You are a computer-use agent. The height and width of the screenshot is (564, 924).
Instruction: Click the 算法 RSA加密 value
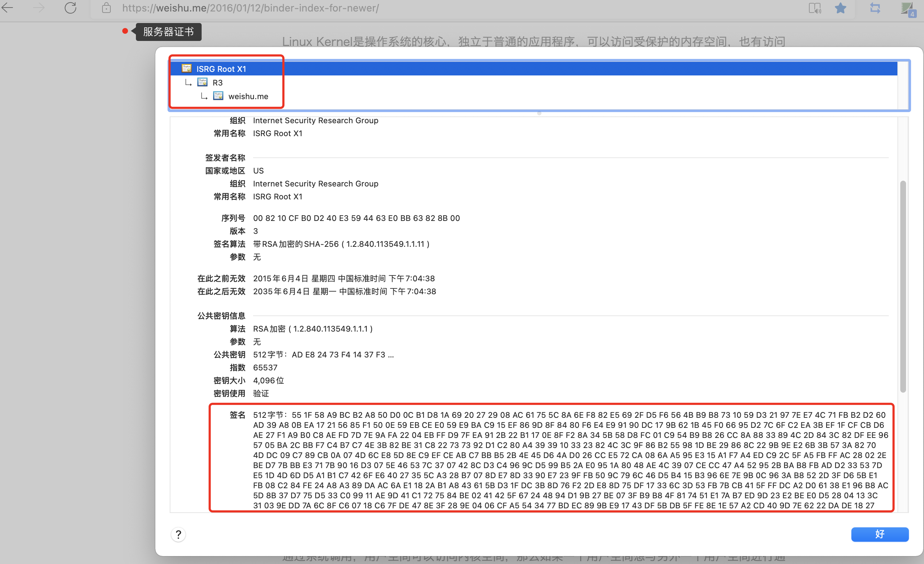tap(313, 329)
